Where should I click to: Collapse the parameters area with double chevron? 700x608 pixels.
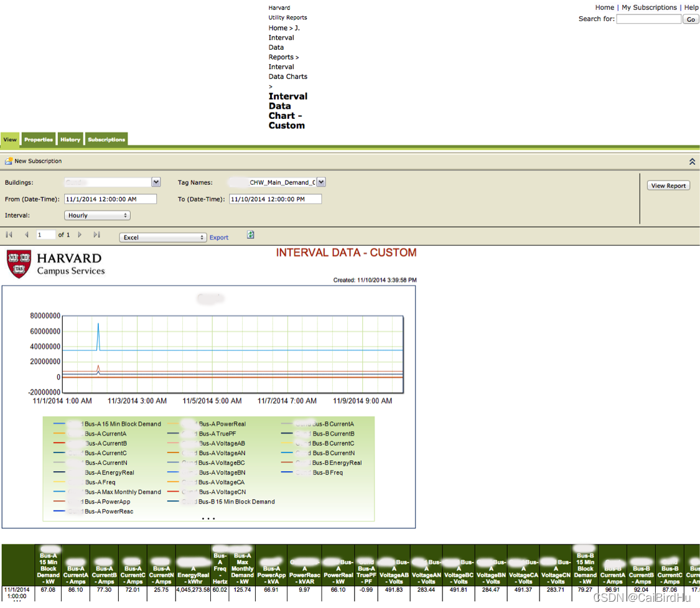(x=692, y=162)
